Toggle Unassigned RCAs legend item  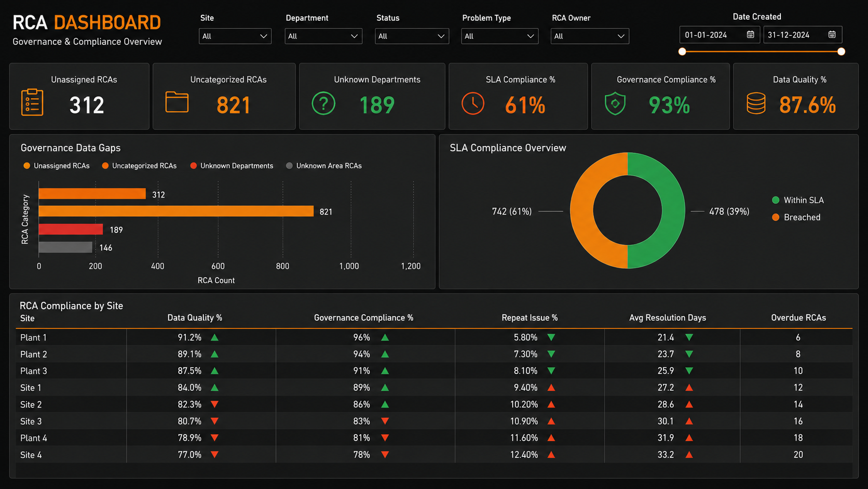(x=57, y=166)
